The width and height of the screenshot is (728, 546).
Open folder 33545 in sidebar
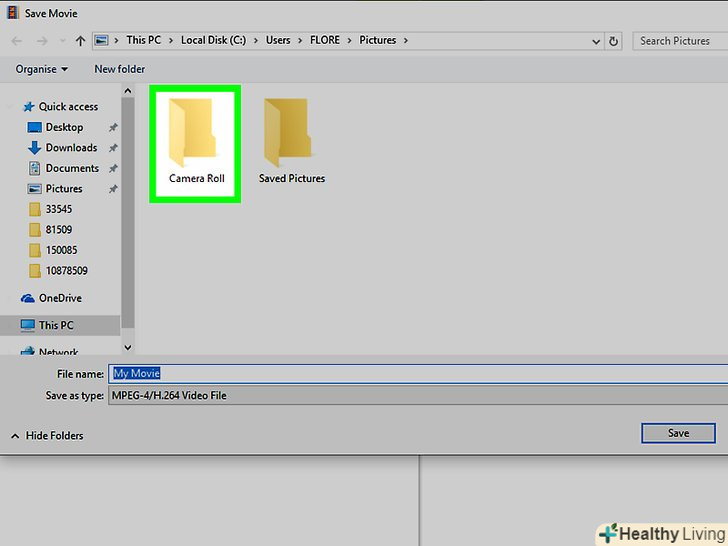[58, 209]
